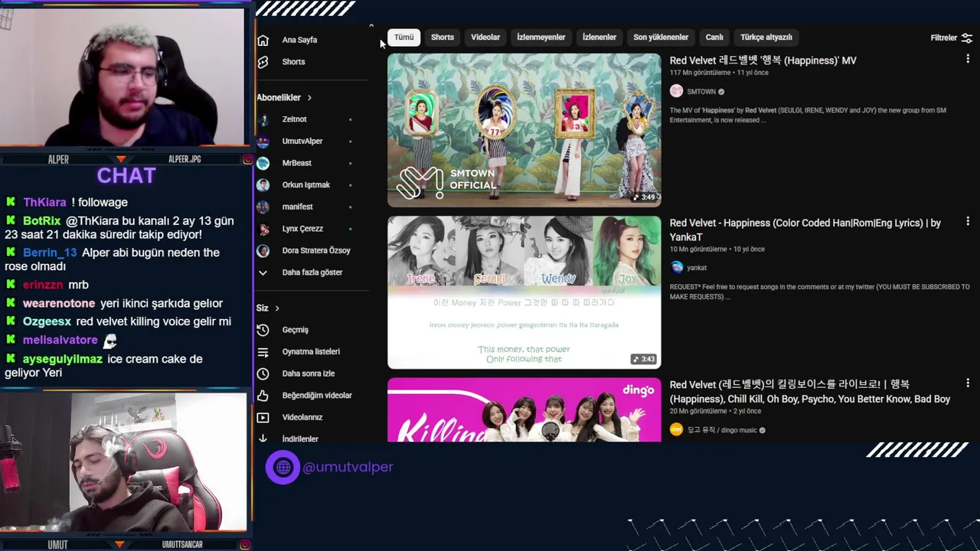Click the BotRix chat username

(x=41, y=221)
